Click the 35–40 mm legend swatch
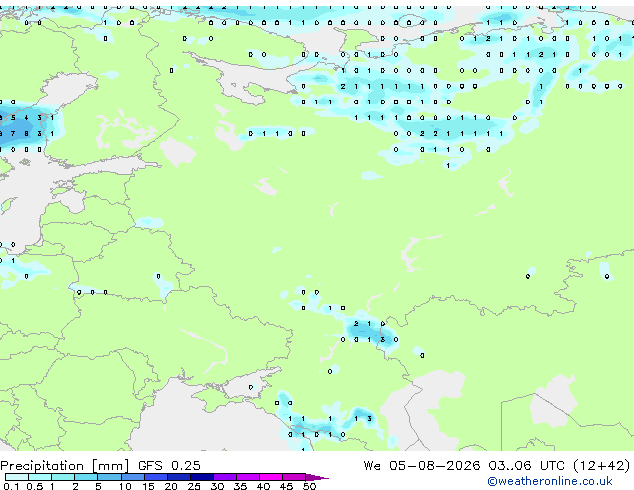The width and height of the screenshot is (634, 490). pyautogui.click(x=247, y=477)
